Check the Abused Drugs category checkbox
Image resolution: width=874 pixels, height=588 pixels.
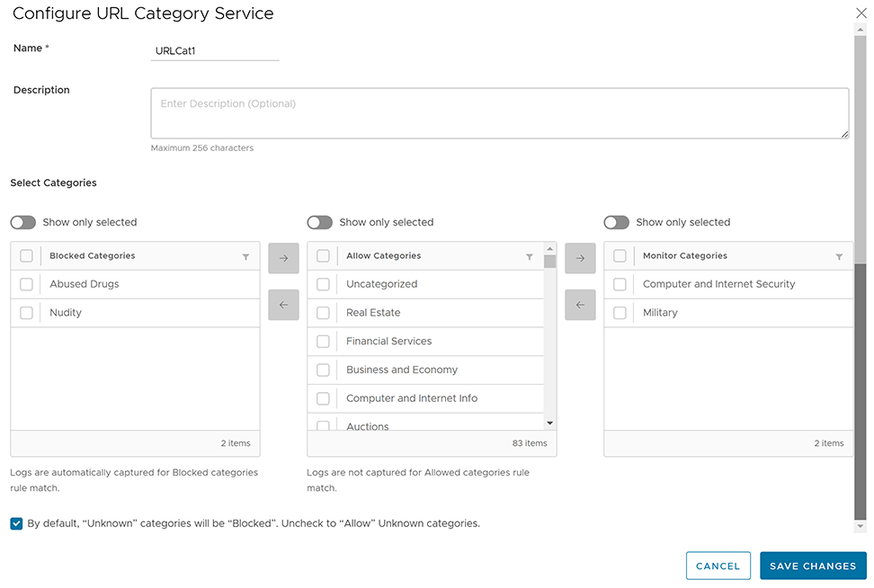click(x=26, y=284)
